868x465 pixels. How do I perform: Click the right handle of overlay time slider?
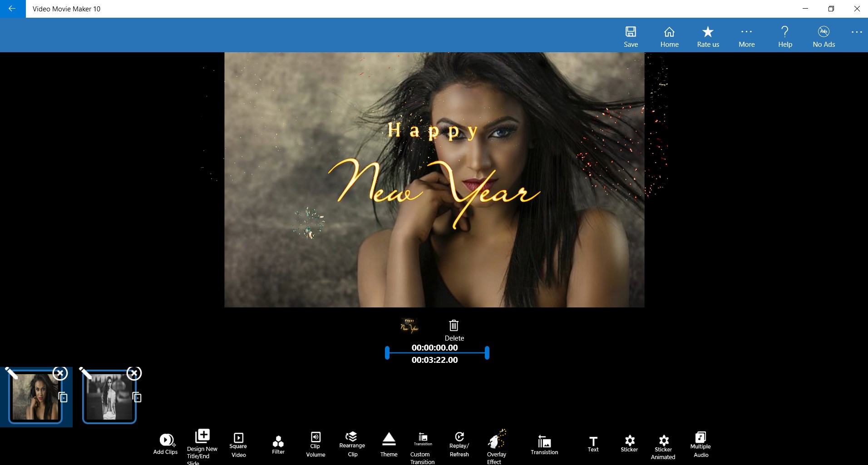coord(487,353)
